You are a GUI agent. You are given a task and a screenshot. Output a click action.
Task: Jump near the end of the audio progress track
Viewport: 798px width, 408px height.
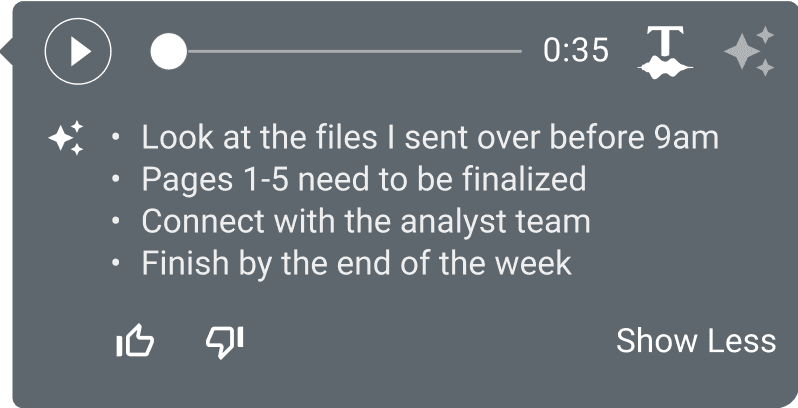pos(505,51)
